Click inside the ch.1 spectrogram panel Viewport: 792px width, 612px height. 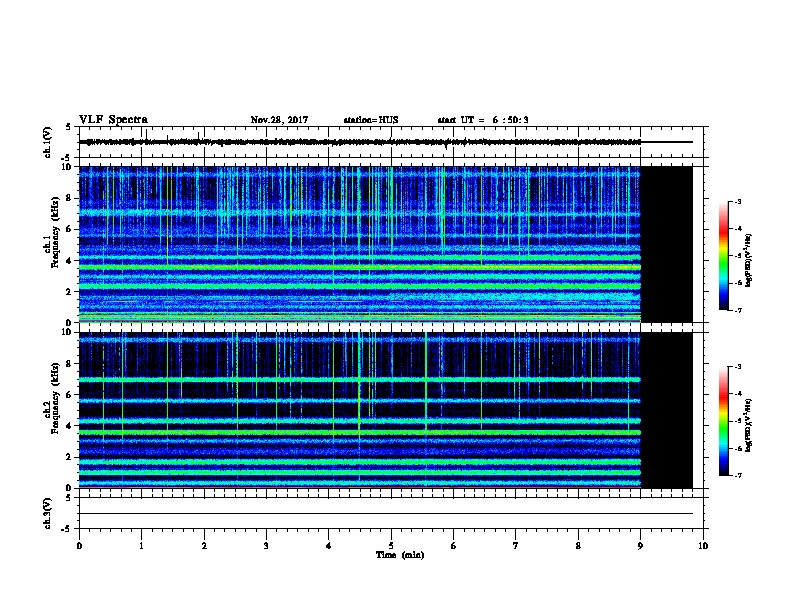click(360, 244)
